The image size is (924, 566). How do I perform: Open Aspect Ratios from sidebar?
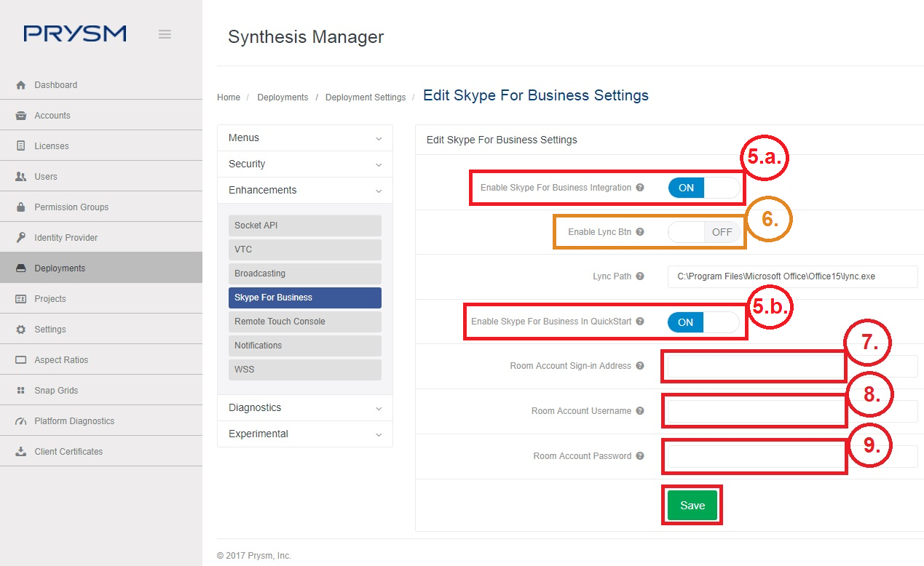click(101, 360)
